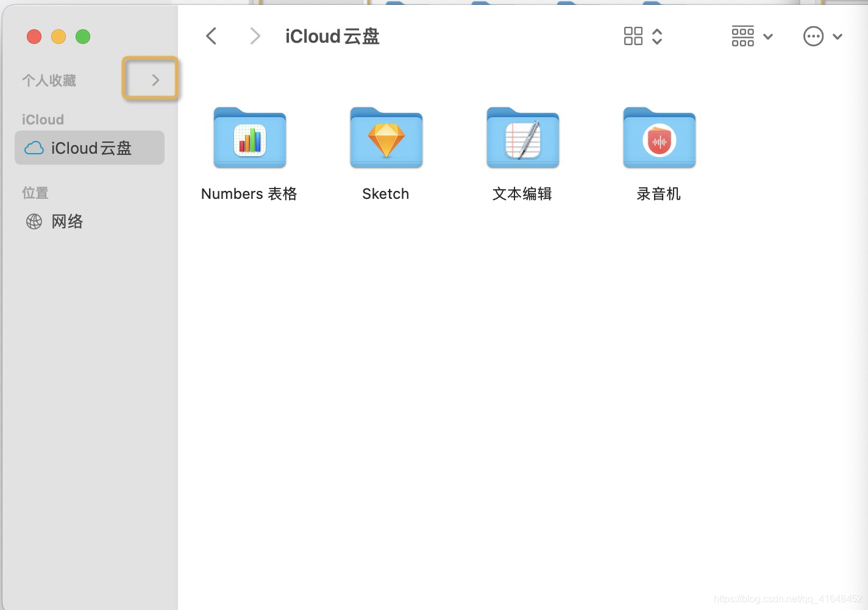The height and width of the screenshot is (610, 868).
Task: Select the 文本编辑 folder icon
Action: click(522, 138)
